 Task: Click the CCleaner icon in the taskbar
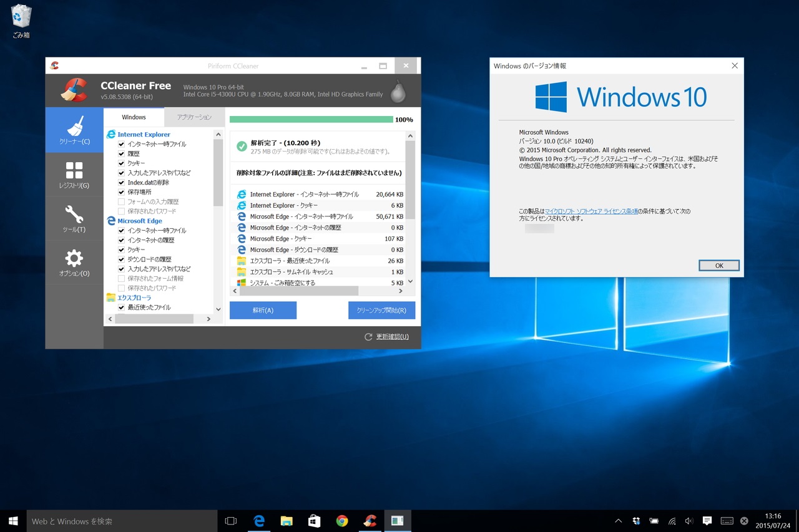pos(370,521)
